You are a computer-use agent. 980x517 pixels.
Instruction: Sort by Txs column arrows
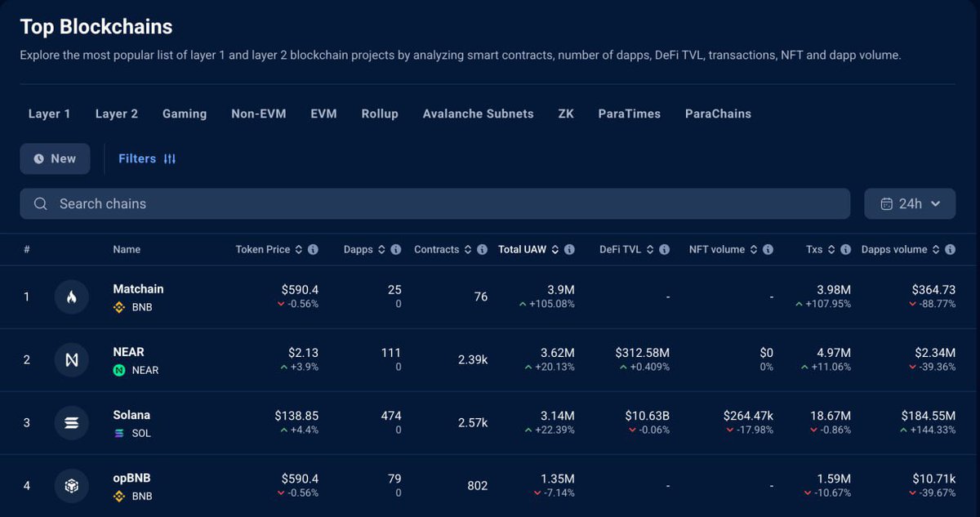click(831, 250)
